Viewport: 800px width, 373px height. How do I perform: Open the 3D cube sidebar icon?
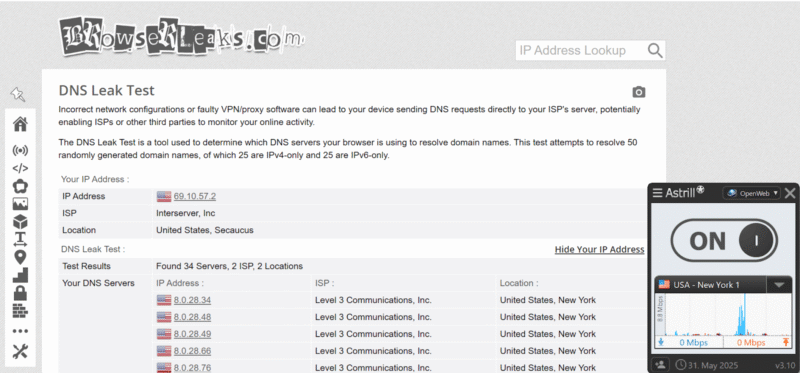[20, 222]
